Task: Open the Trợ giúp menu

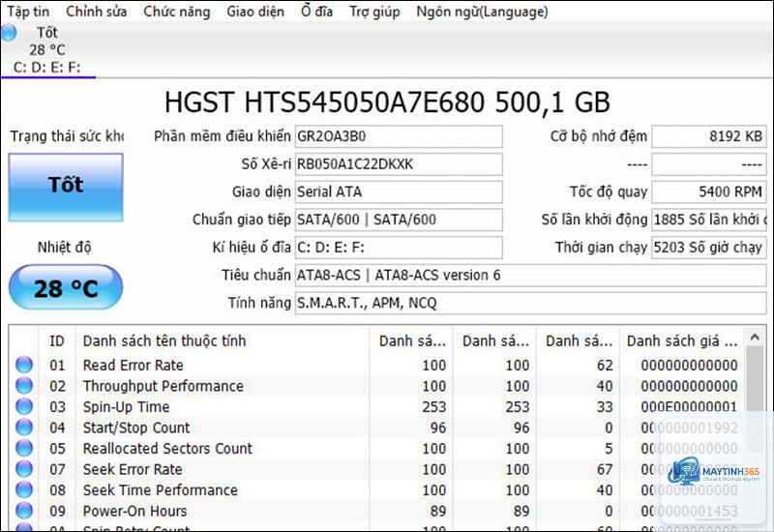Action: [x=374, y=12]
